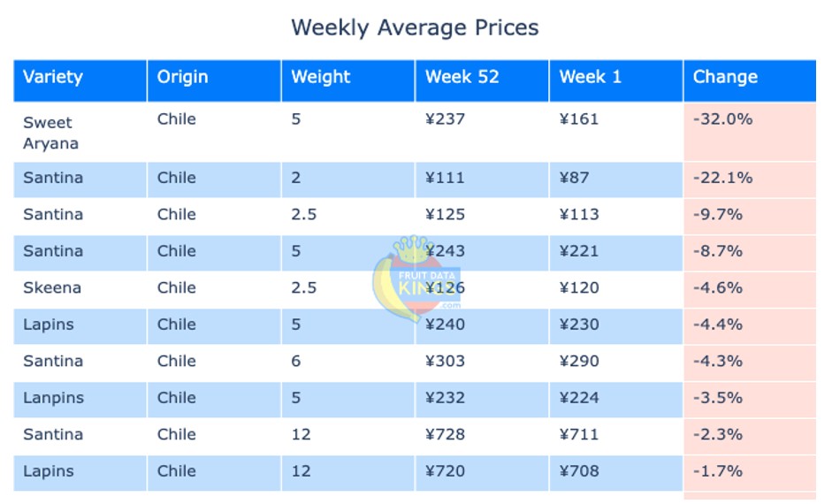Image resolution: width=832 pixels, height=504 pixels.
Task: Select the Lanpins variety cell
Action: pyautogui.click(x=54, y=398)
